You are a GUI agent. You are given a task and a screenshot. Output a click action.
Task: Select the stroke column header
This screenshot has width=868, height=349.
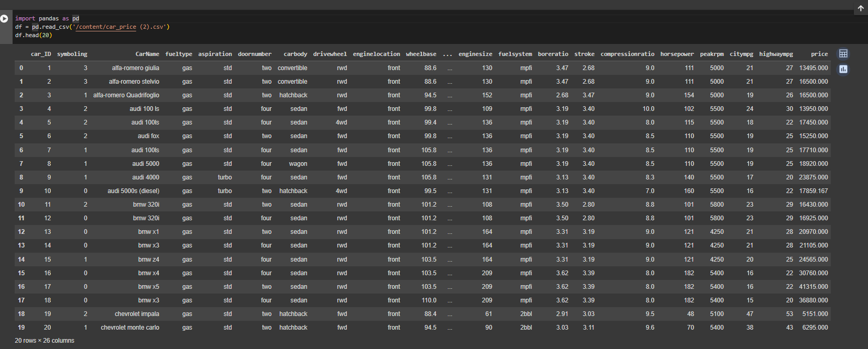tap(585, 54)
